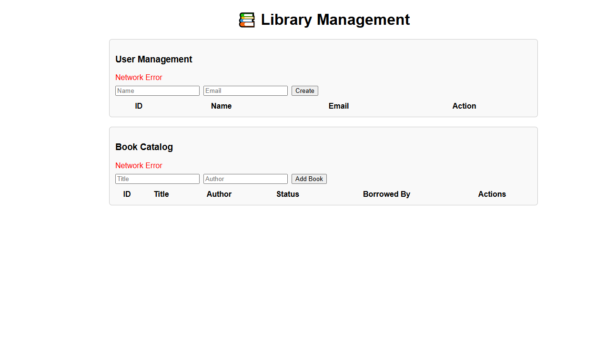Screen dimensions: 616x364
Task: Click Status column header in book table
Action: pyautogui.click(x=288, y=194)
